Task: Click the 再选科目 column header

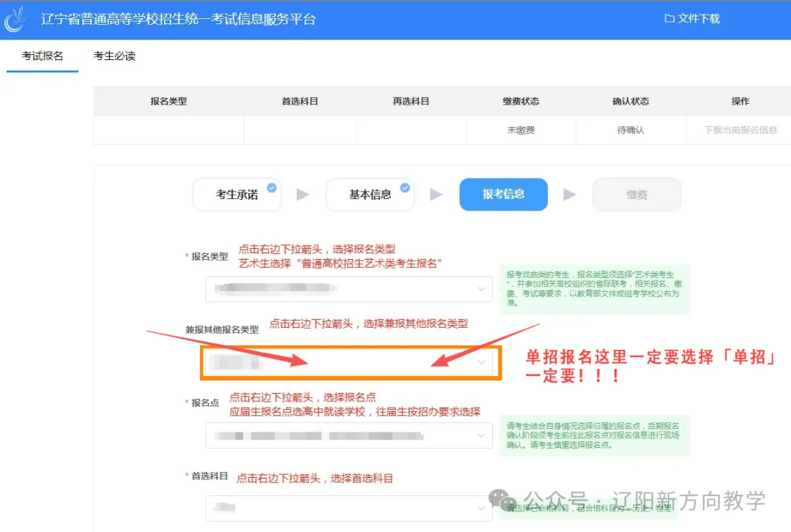Action: coord(411,102)
